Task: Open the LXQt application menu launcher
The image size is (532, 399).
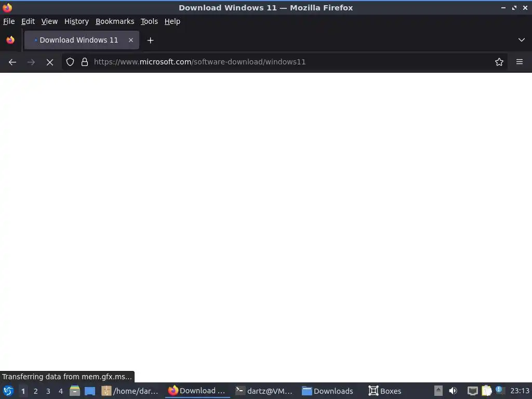Action: coord(8,391)
